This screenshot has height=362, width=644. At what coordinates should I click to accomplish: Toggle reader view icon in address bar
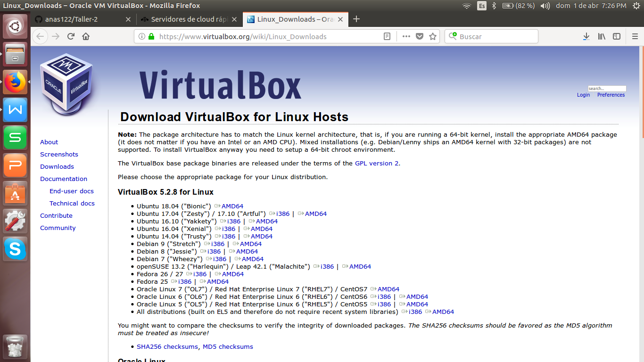pyautogui.click(x=387, y=36)
